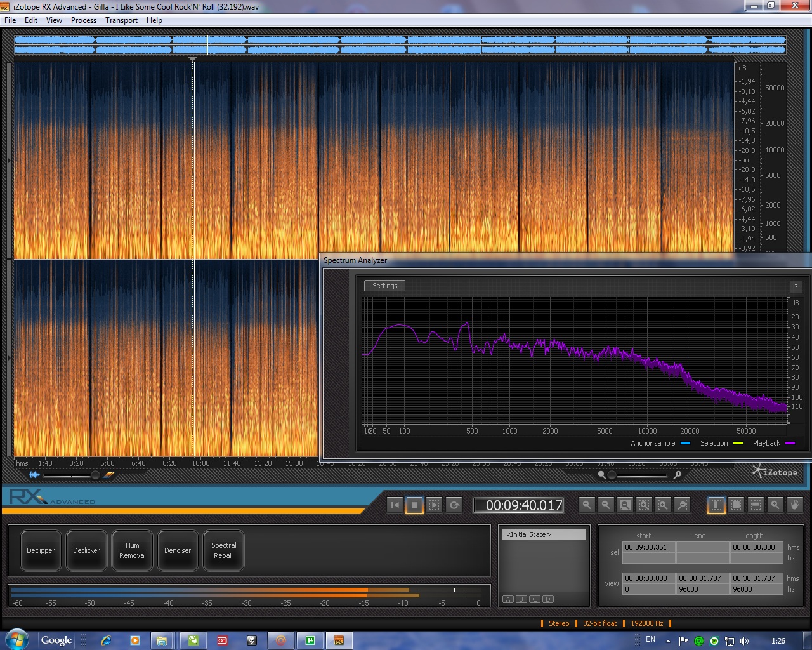Image resolution: width=812 pixels, height=650 pixels.
Task: Choose history snapshot B
Action: click(521, 599)
